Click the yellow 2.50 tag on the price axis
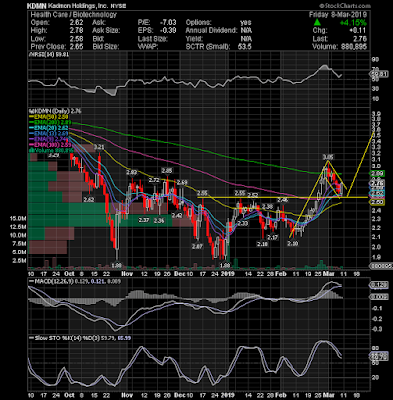393x400 pixels. pyautogui.click(x=377, y=202)
